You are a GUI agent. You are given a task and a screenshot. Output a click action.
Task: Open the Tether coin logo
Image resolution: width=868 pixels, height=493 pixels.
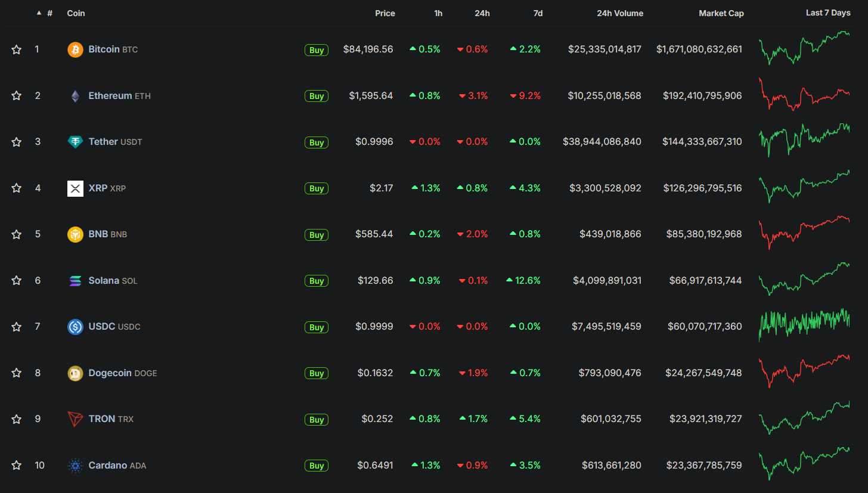[x=75, y=142]
